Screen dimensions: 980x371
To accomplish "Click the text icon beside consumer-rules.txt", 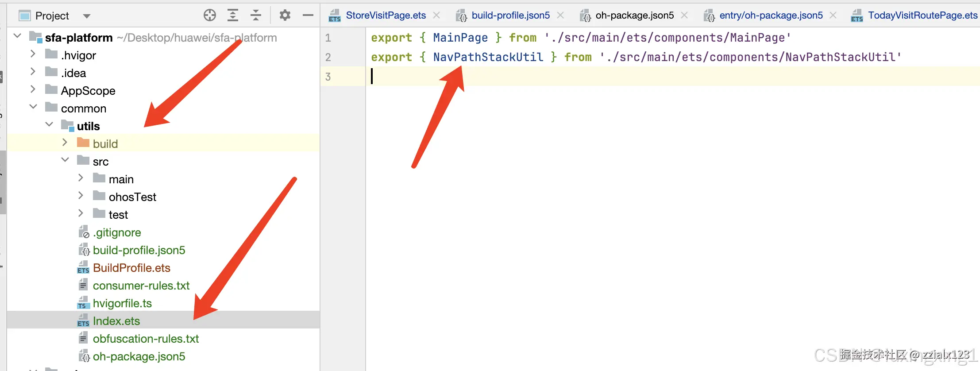I will coord(83,285).
